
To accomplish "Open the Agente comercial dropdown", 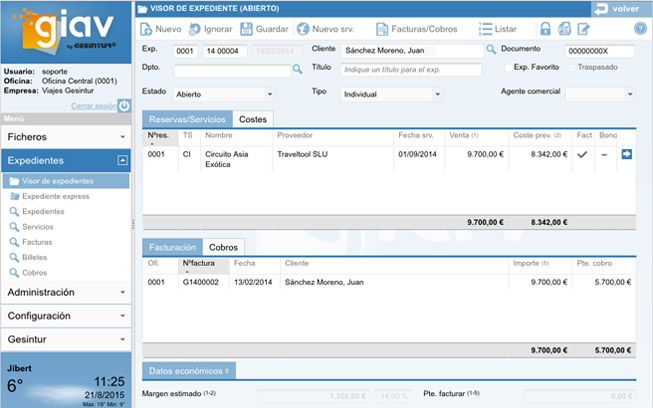I will 600,94.
